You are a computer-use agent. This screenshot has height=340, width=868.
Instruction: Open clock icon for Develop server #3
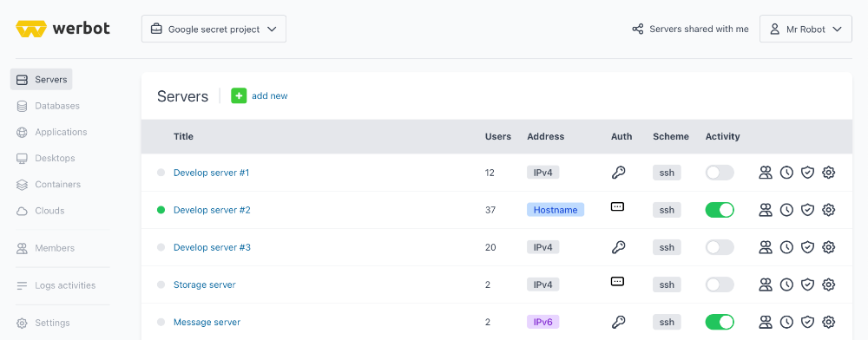786,247
